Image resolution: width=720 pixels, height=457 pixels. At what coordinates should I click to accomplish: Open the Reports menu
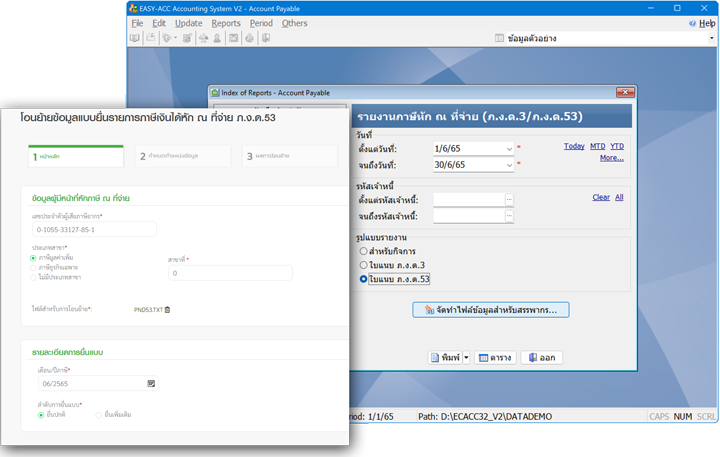[225, 23]
